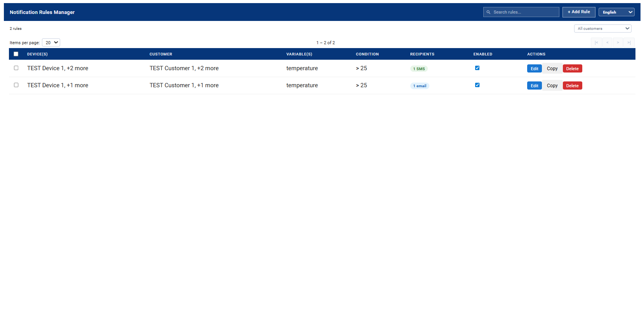
Task: Sort by Device(s) column header
Action: tap(37, 54)
